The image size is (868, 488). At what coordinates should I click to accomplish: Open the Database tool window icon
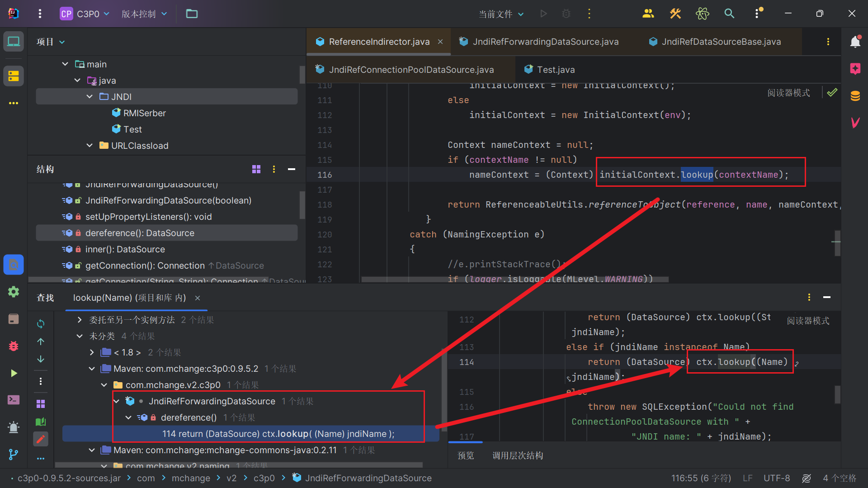pyautogui.click(x=855, y=96)
